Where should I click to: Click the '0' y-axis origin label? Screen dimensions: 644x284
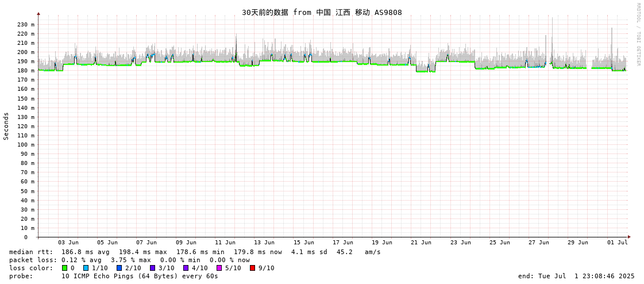[25, 237]
